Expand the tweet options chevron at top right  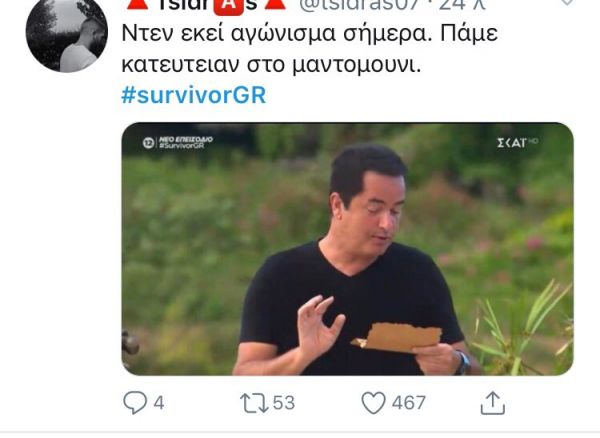(x=566, y=2)
